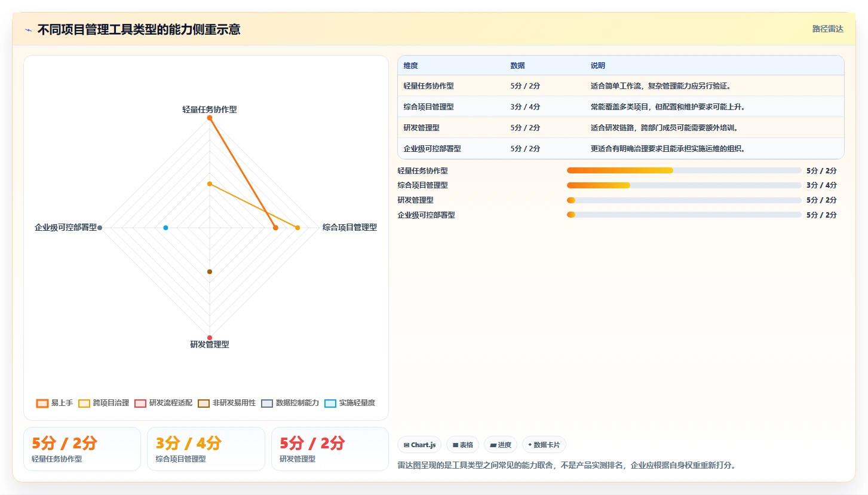Click the 企业级可控部署型 label in the progress list
Image resolution: width=868 pixels, height=495 pixels.
click(x=426, y=215)
